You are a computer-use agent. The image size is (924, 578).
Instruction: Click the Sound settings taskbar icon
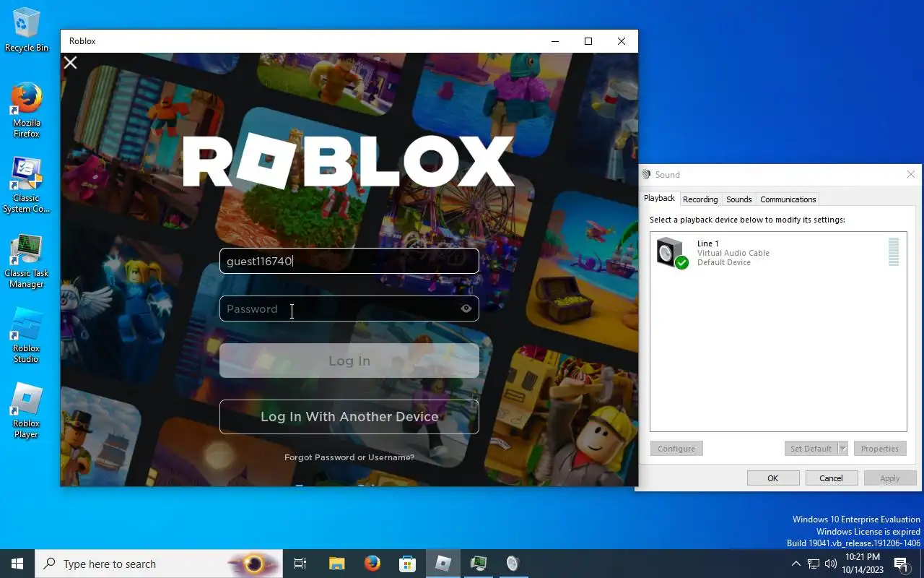(513, 564)
